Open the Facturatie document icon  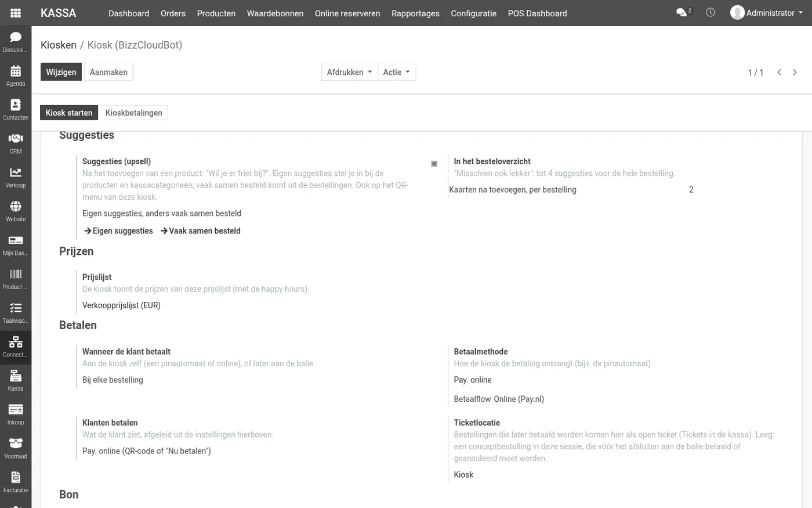click(16, 482)
